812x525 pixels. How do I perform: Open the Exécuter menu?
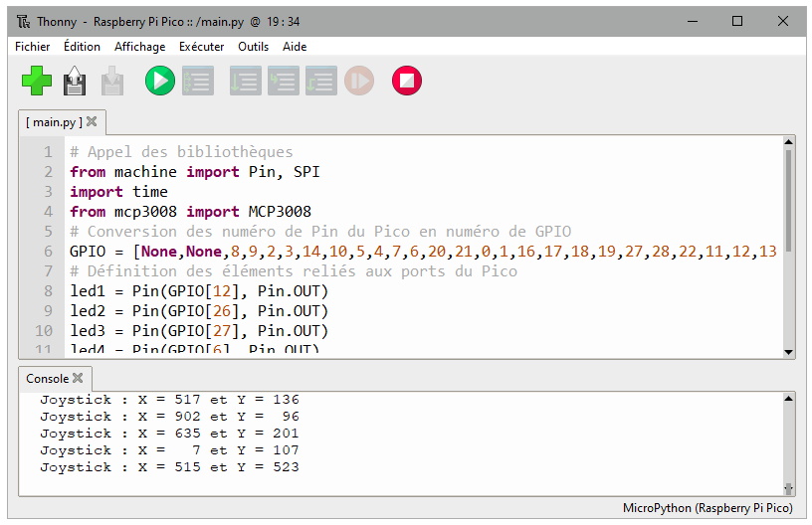(x=202, y=47)
